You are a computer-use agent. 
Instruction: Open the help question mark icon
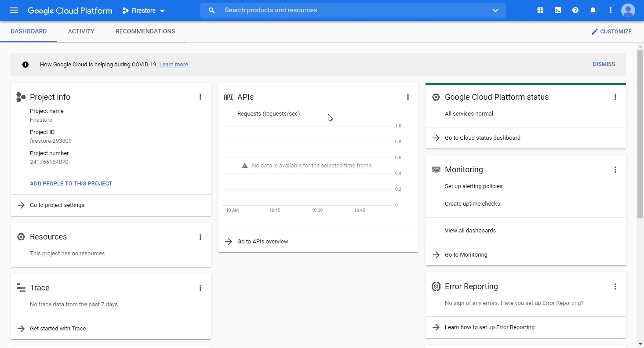point(575,10)
